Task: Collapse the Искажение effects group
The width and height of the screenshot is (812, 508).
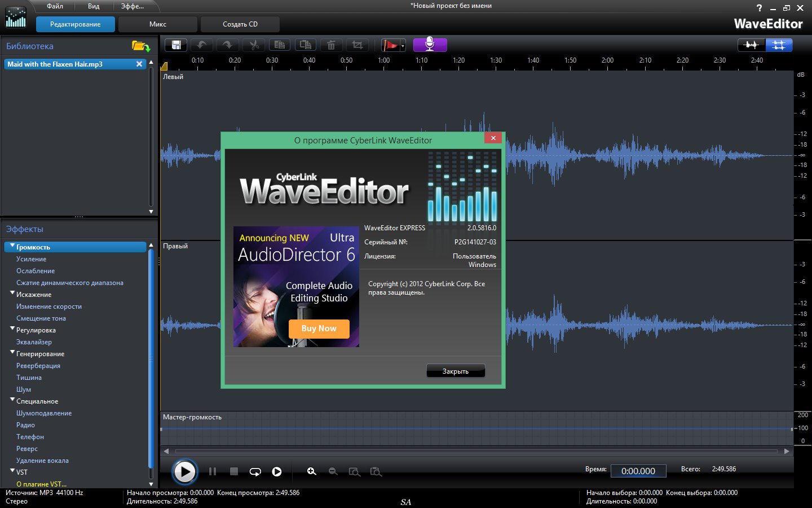Action: tap(12, 293)
